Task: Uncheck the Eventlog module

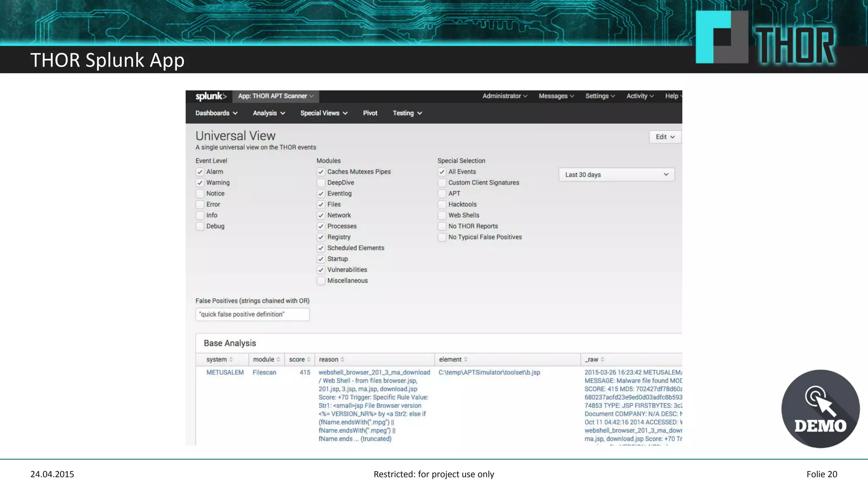Action: coord(321,194)
